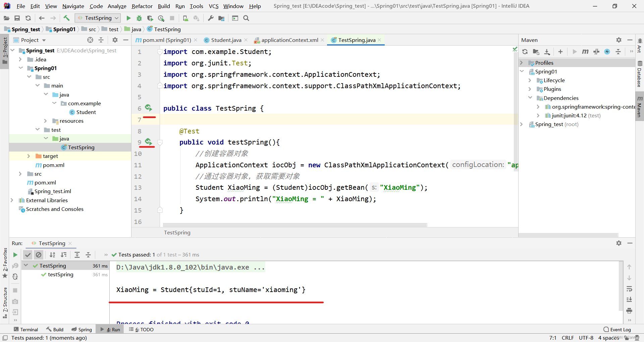The height and width of the screenshot is (342, 644).
Task: Click the Debug bug icon in toolbar
Action: point(139,18)
